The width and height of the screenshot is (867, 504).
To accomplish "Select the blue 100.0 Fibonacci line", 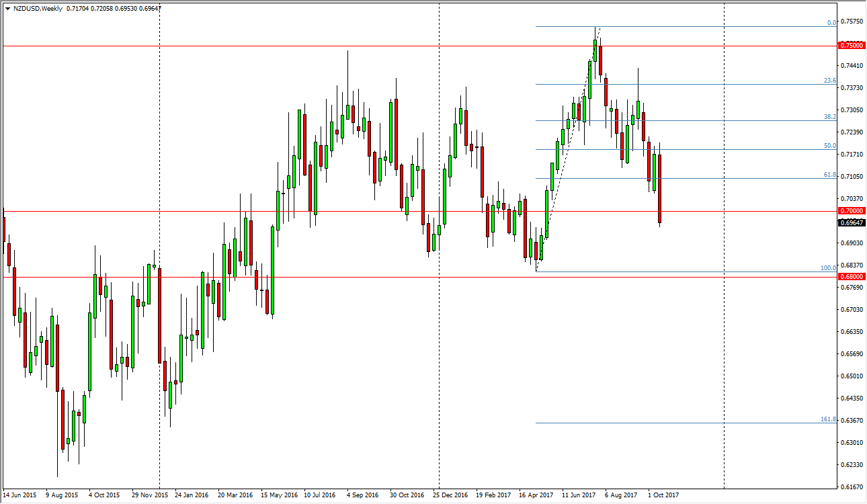I will (672, 271).
